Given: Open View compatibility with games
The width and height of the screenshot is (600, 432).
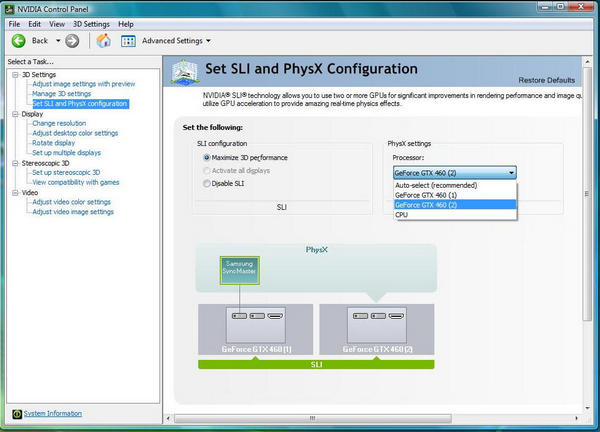Looking at the screenshot, I should pos(76,182).
